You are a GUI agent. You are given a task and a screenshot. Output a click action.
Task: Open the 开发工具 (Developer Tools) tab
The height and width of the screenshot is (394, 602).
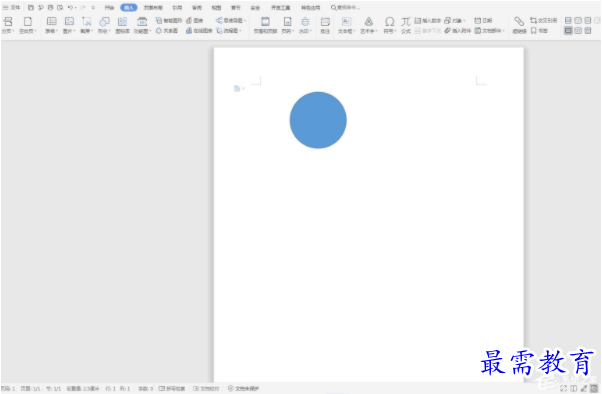tap(281, 7)
